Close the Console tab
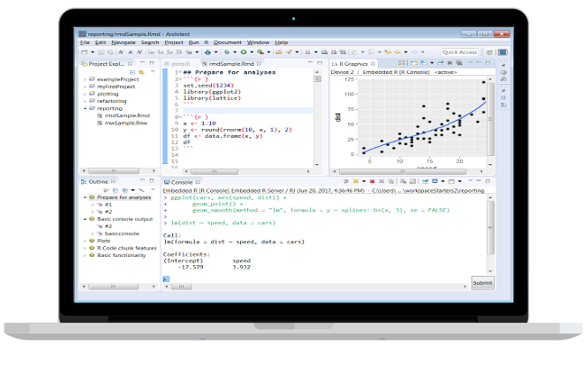The height and width of the screenshot is (366, 588). [x=198, y=182]
